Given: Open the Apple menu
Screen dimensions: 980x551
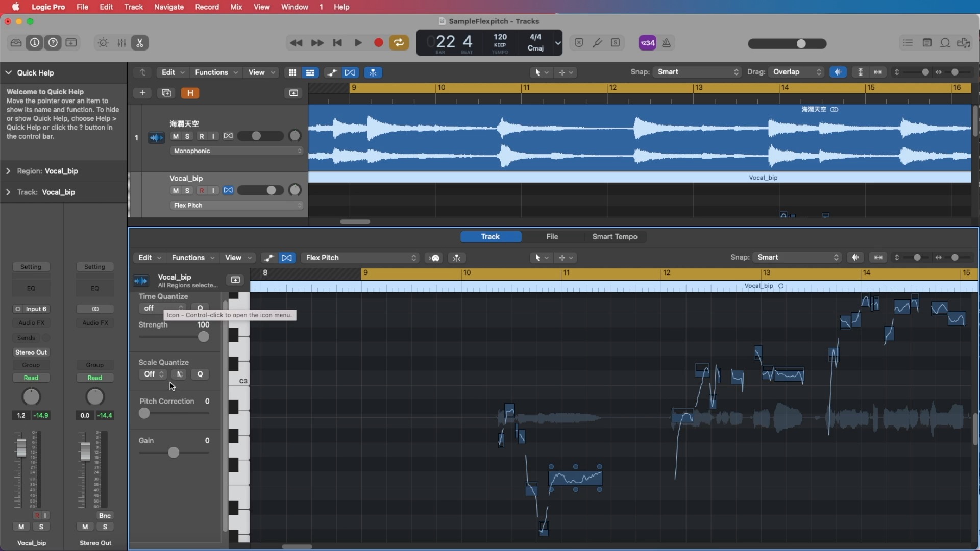Looking at the screenshot, I should (x=15, y=7).
